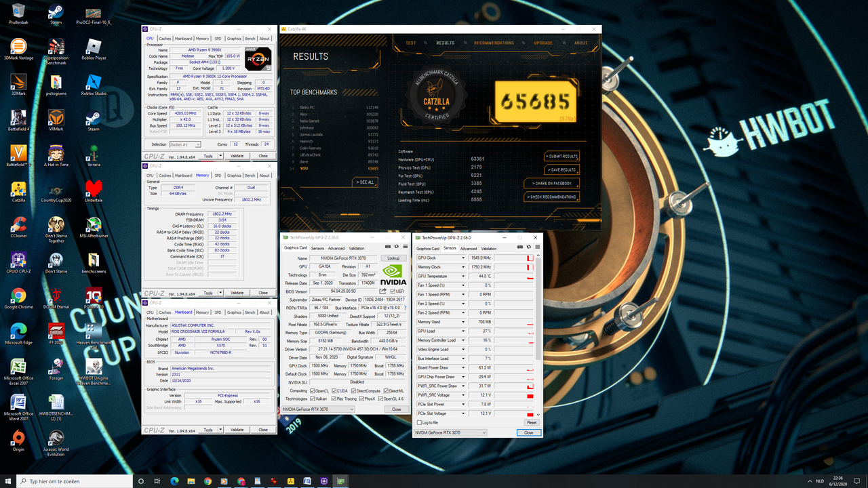Toggle the OpenCL checkbox in GPU-Z
The width and height of the screenshot is (868, 488).
[313, 391]
